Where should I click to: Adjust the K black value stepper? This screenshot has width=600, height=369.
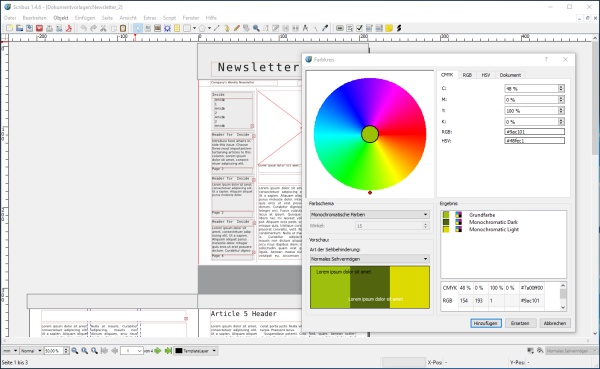pyautogui.click(x=561, y=122)
